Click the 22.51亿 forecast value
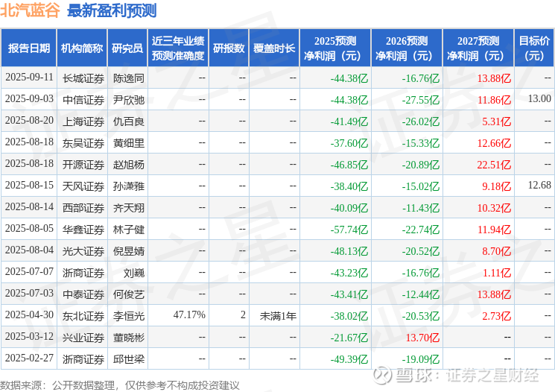The width and height of the screenshot is (555, 392). [x=494, y=165]
